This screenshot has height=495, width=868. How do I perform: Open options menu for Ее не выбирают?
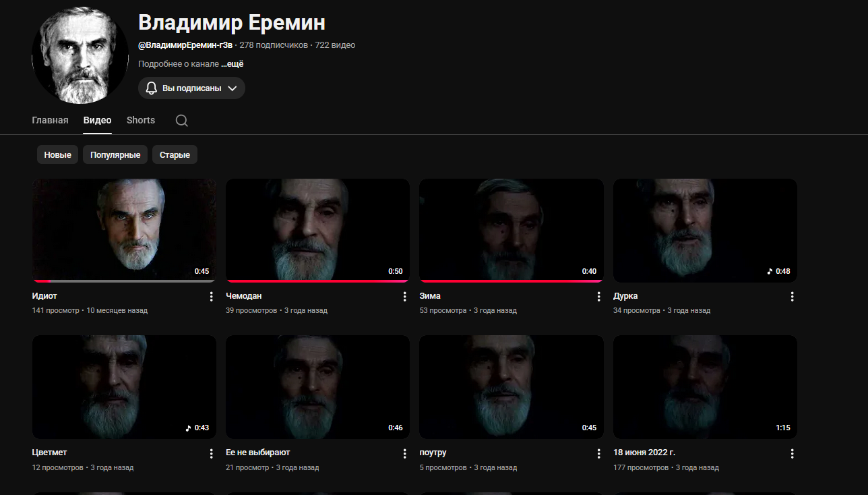[405, 454]
